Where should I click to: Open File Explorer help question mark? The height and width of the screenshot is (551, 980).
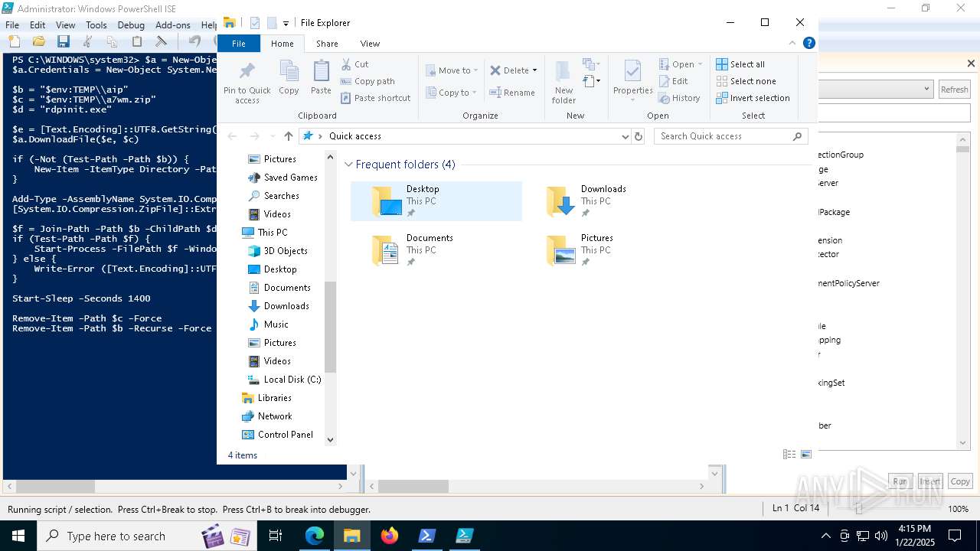[x=808, y=44]
